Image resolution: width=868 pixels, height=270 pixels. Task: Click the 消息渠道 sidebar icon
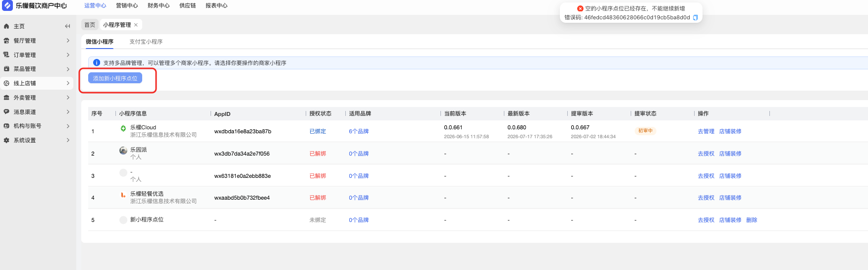(x=6, y=112)
